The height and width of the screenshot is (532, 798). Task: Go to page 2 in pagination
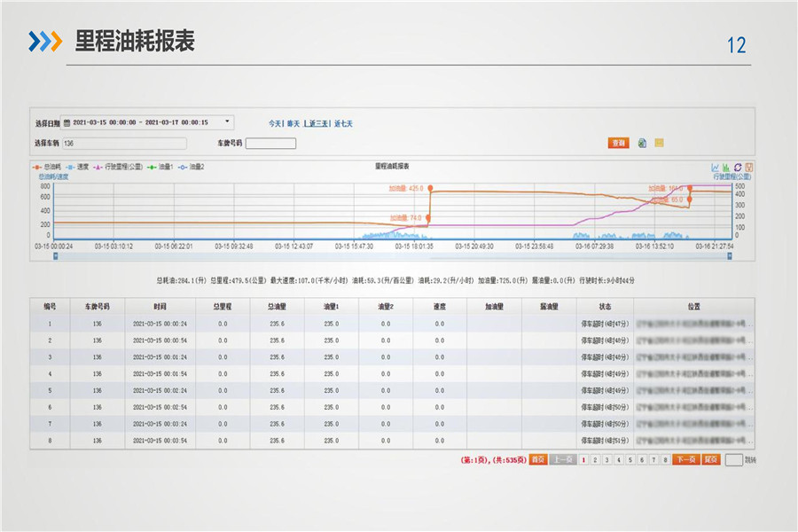[595, 459]
